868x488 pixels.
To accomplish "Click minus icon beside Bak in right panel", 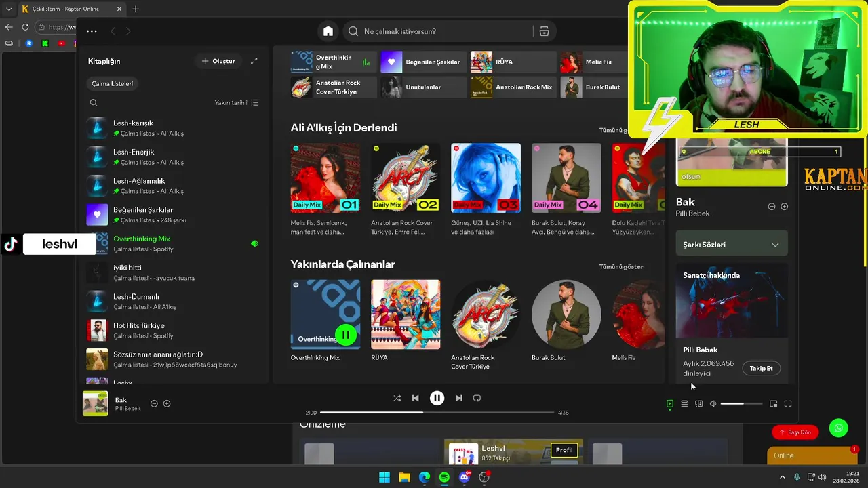I will pyautogui.click(x=772, y=207).
